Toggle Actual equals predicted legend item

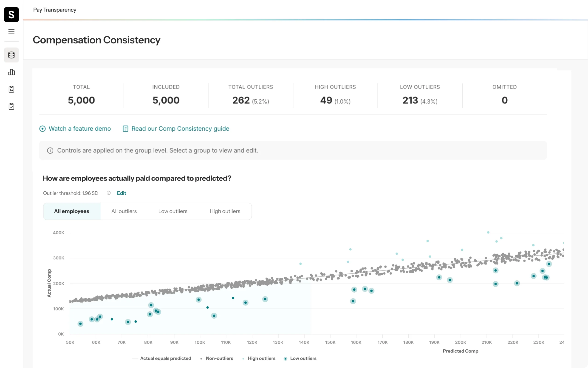coord(162,358)
